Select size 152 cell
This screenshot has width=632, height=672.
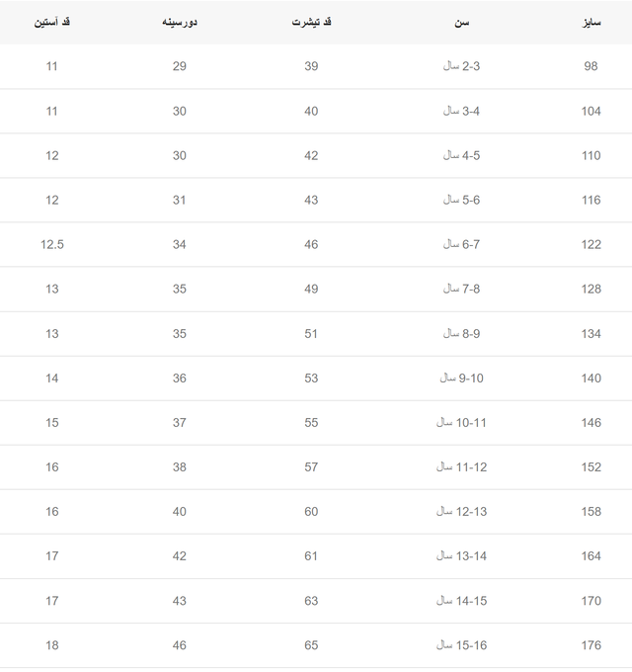(591, 467)
